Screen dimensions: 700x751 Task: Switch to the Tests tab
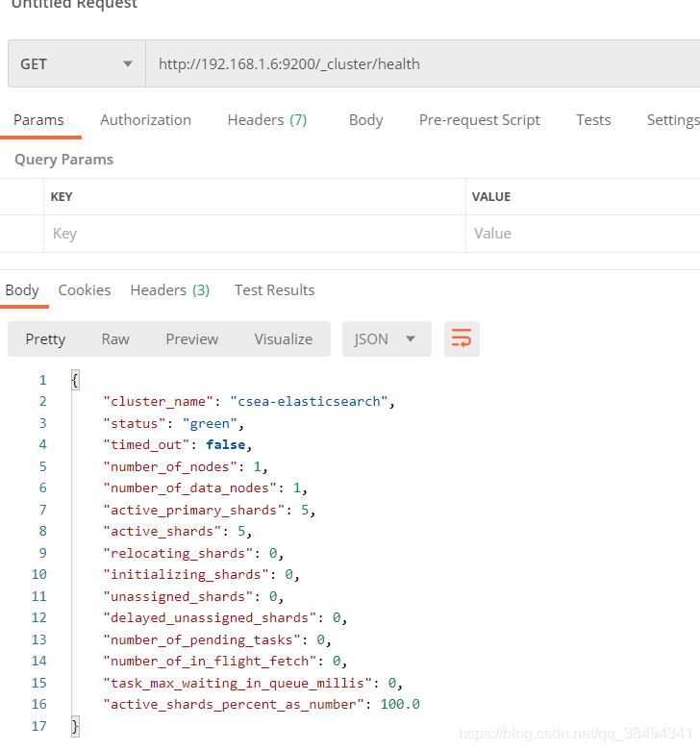coord(593,120)
